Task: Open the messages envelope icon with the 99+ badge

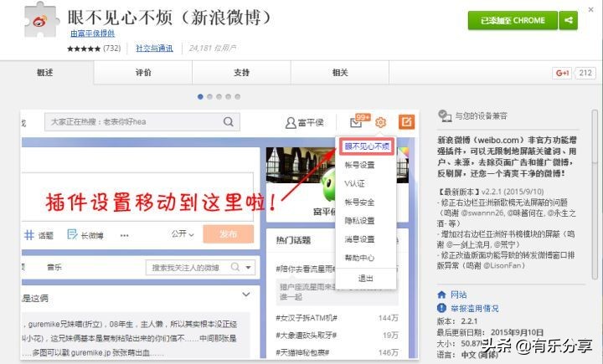Action: pos(357,122)
